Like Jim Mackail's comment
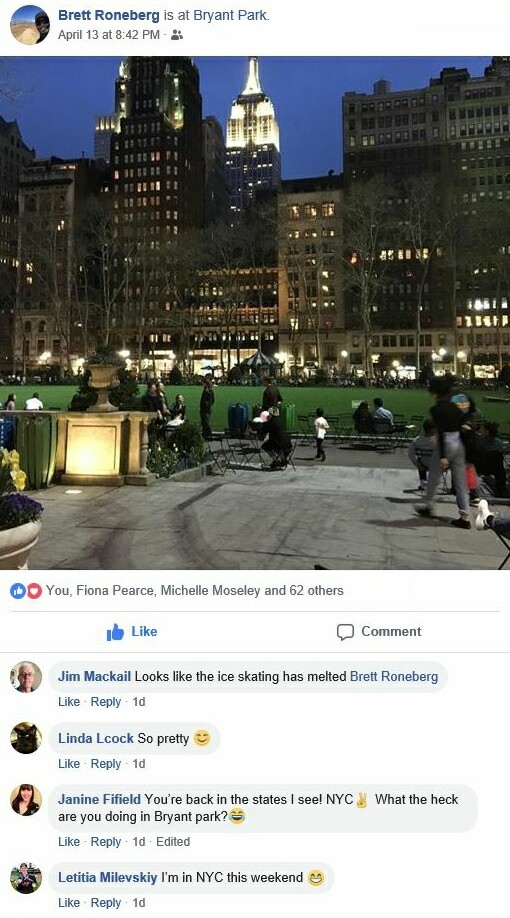Screen dimensions: 510x918 click(x=69, y=701)
